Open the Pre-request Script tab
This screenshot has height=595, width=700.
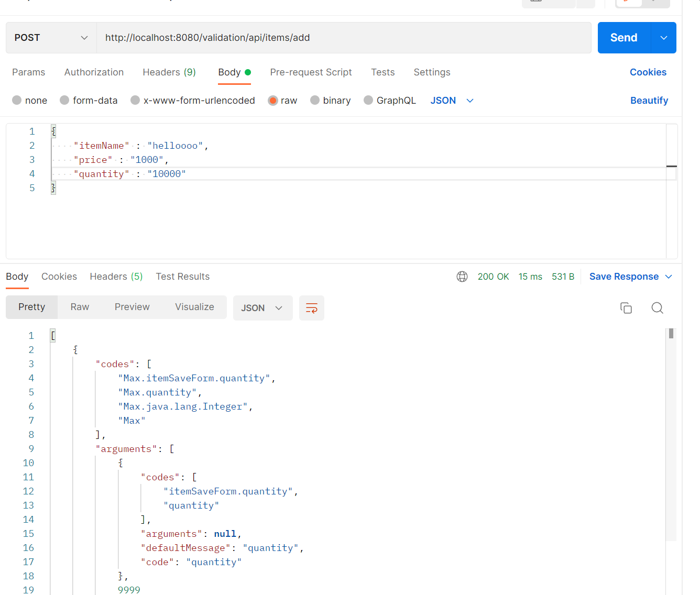click(x=311, y=72)
